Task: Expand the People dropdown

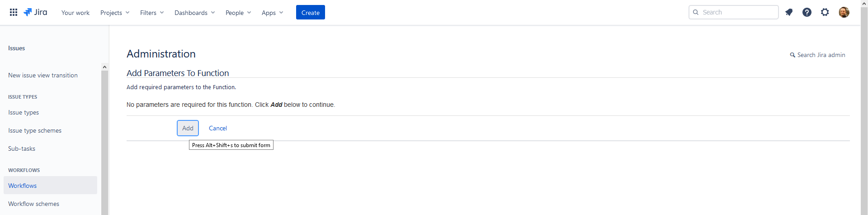Action: [238, 13]
